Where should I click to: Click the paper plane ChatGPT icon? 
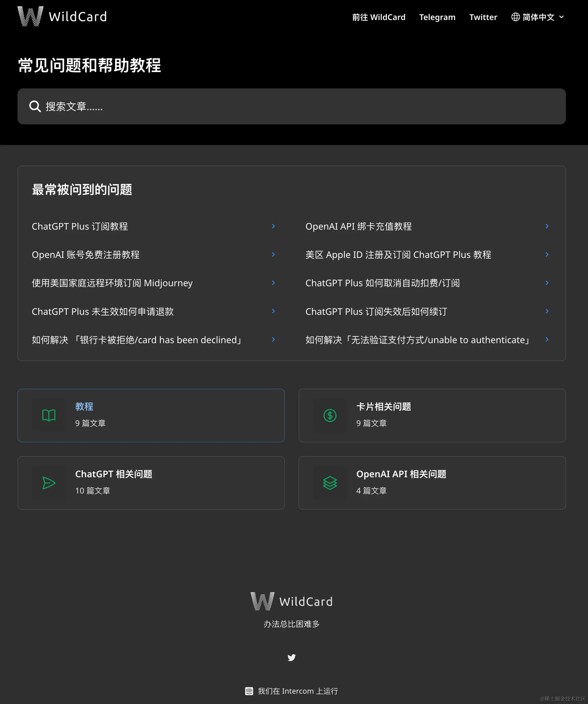click(x=49, y=483)
